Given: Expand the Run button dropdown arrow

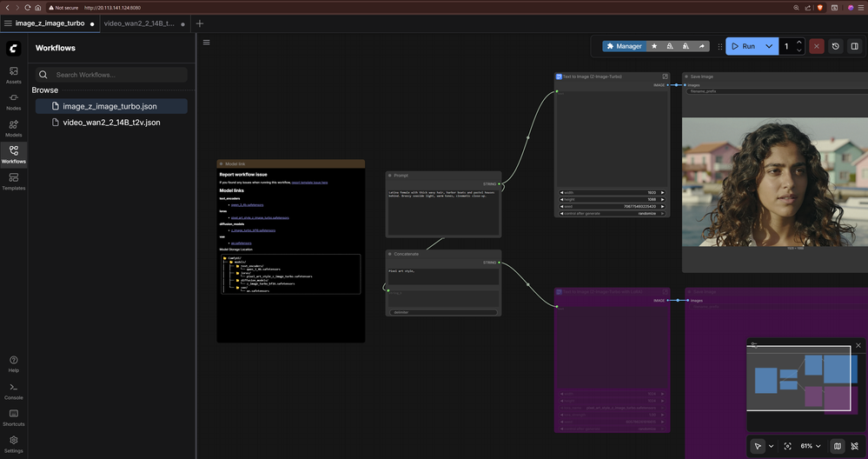Looking at the screenshot, I should pos(769,46).
